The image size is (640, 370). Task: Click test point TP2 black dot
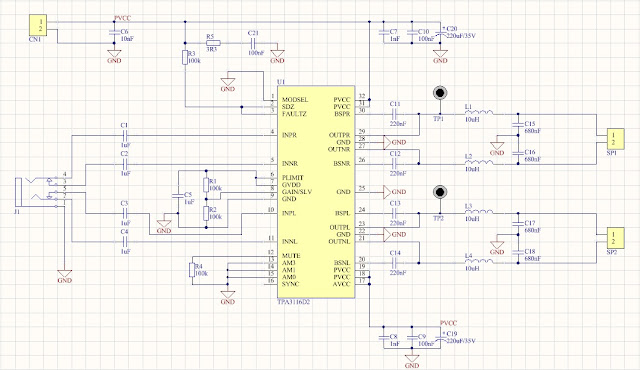[x=440, y=192]
